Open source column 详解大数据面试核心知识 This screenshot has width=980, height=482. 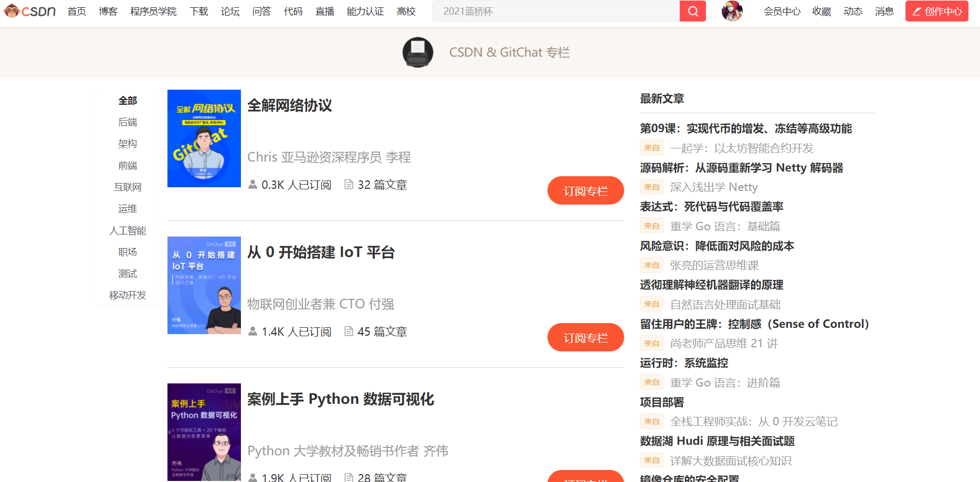point(731,460)
